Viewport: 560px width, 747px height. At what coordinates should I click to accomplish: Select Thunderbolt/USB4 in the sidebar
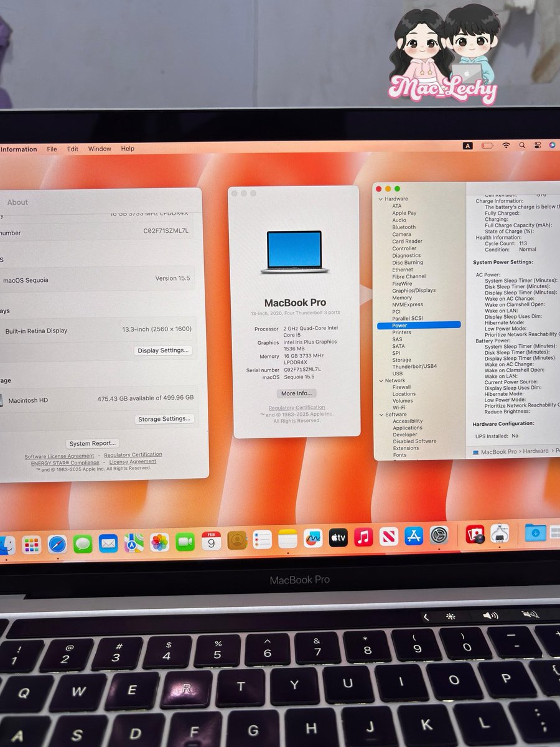414,367
